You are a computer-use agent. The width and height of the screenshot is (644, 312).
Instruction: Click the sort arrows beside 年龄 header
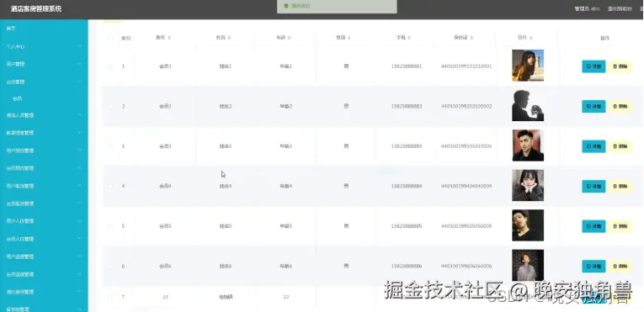(289, 38)
